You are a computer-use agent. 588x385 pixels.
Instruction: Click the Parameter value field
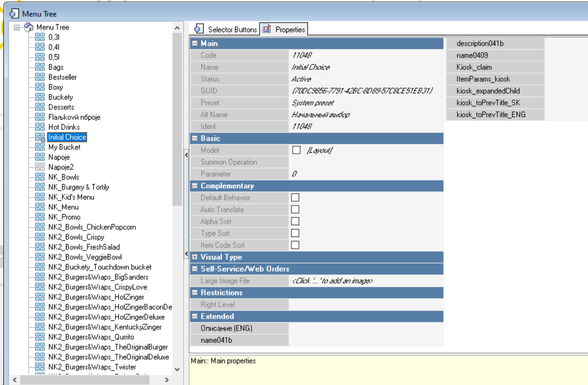coord(366,174)
